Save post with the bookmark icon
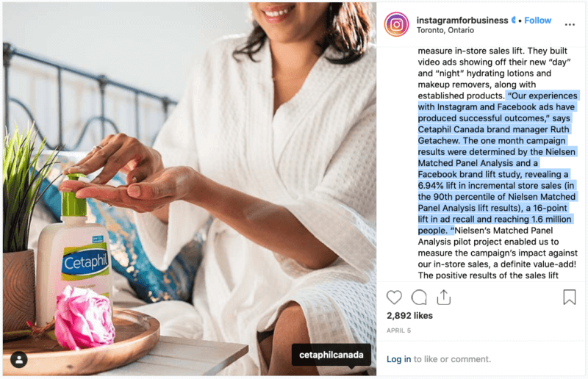This screenshot has height=379, width=588. tap(569, 297)
